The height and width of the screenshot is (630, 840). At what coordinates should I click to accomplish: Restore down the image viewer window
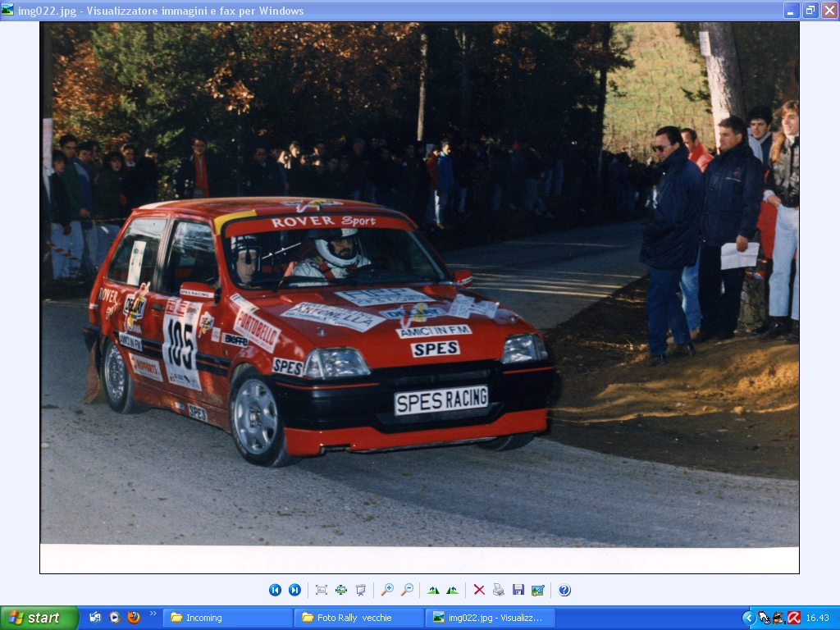point(810,10)
